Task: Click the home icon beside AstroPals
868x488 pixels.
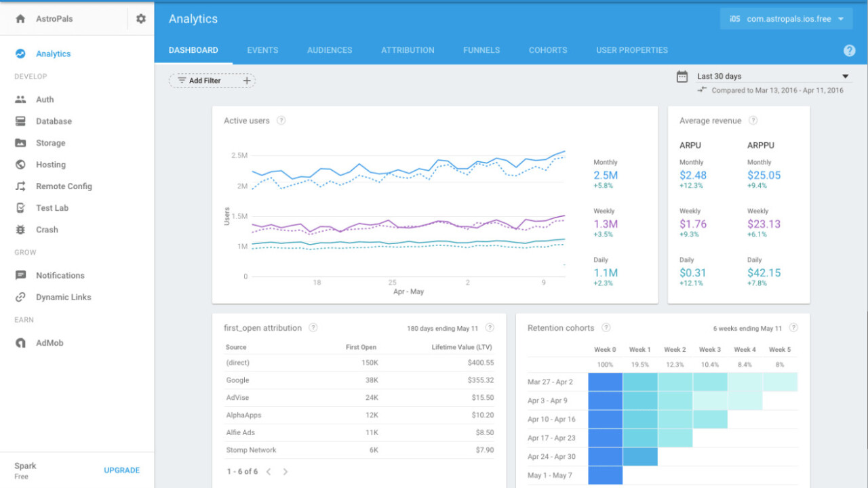Action: [x=20, y=19]
